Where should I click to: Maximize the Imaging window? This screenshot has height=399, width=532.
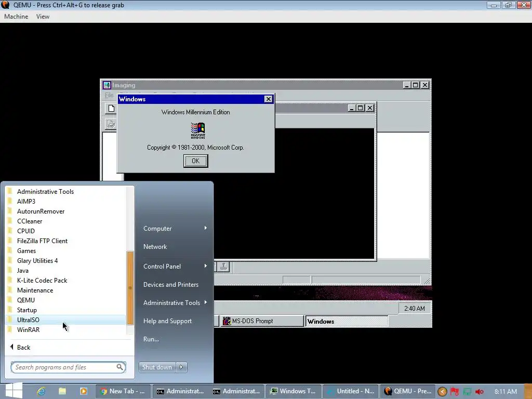click(415, 85)
